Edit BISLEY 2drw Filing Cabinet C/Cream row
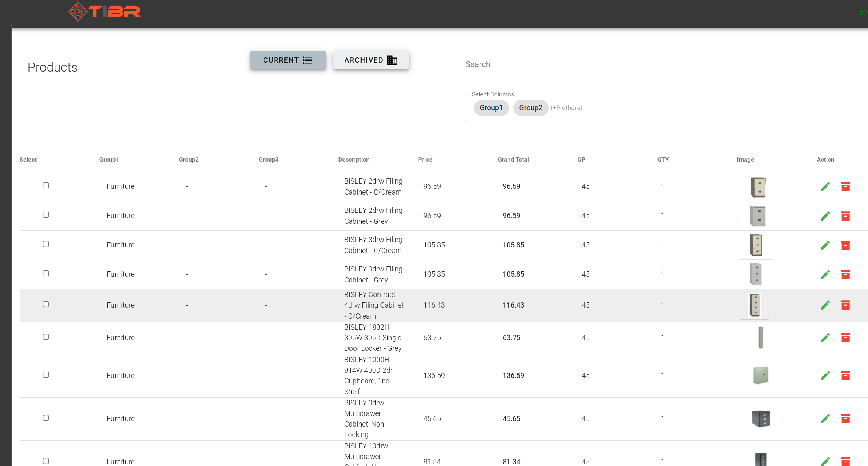Screen dimensions: 868x466 point(825,187)
